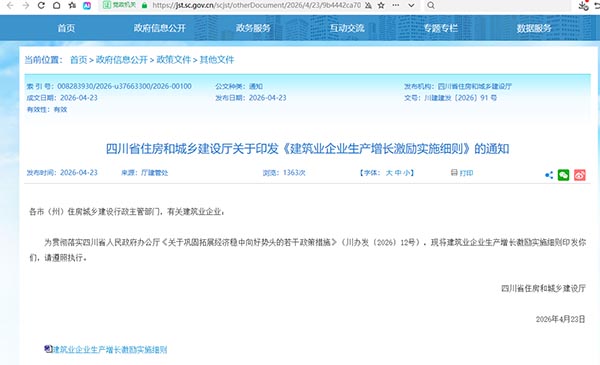Click the address bar URL
The height and width of the screenshot is (365, 600).
click(256, 5)
